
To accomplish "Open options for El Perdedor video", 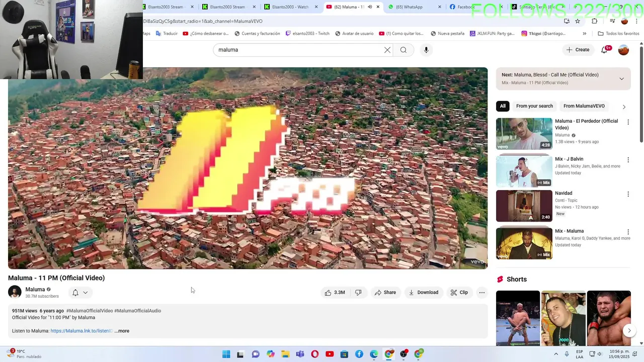I will 628,122.
